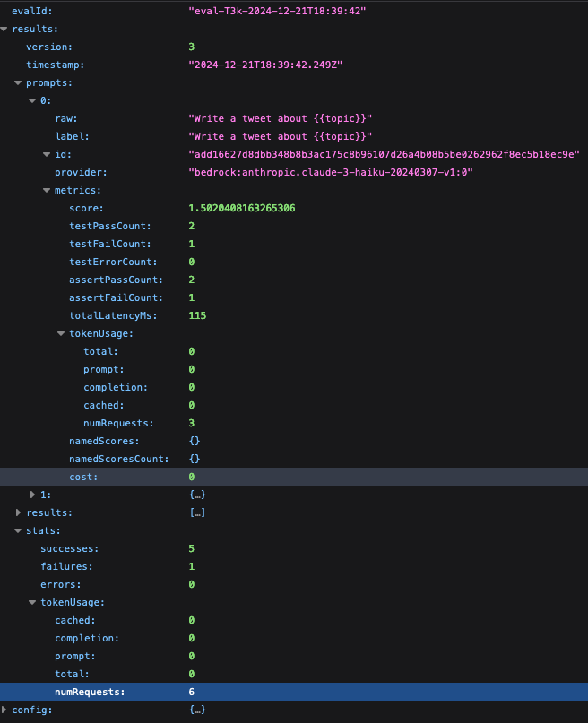Select the version row key
588x723 pixels.
point(49,47)
